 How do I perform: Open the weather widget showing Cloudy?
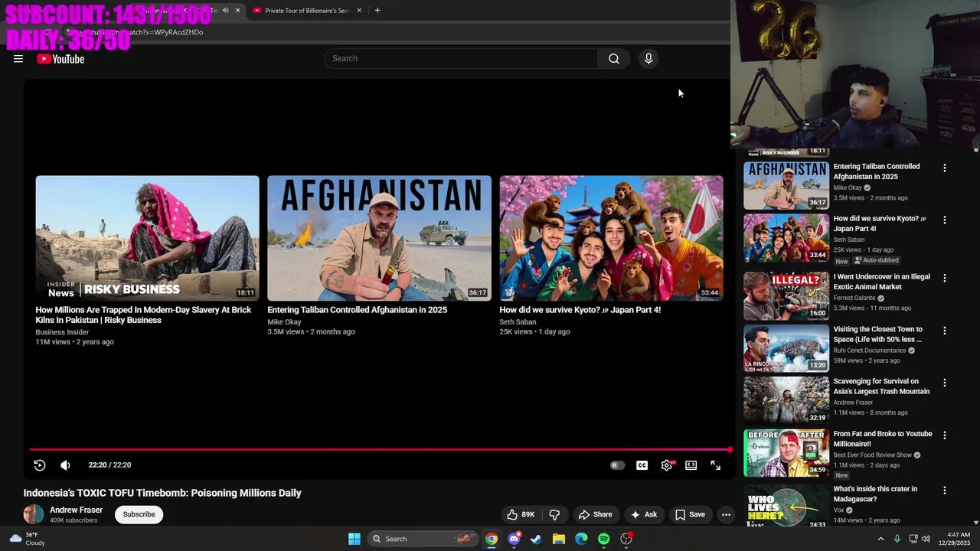pyautogui.click(x=28, y=539)
